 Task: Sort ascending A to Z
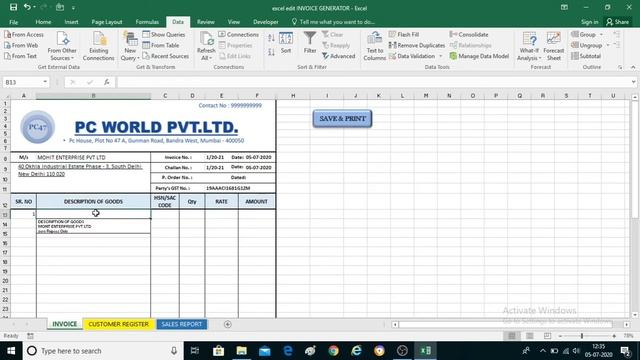tap(271, 38)
